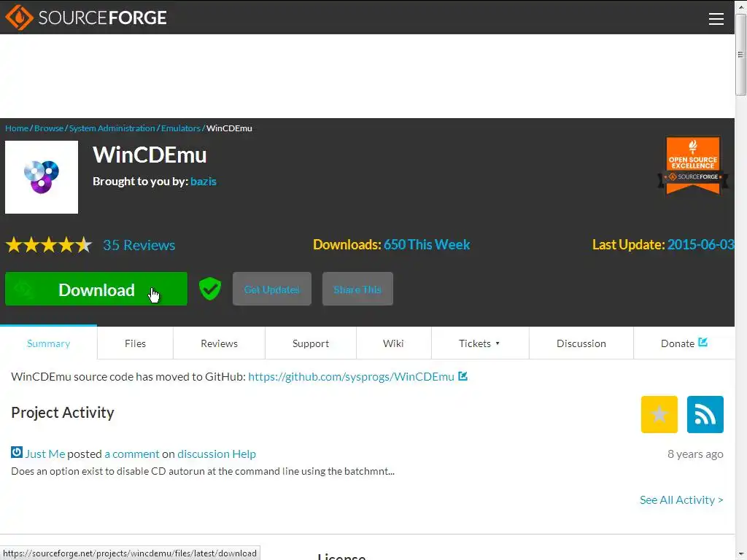Click the SourceForge logo
The width and height of the screenshot is (747, 560).
86,17
